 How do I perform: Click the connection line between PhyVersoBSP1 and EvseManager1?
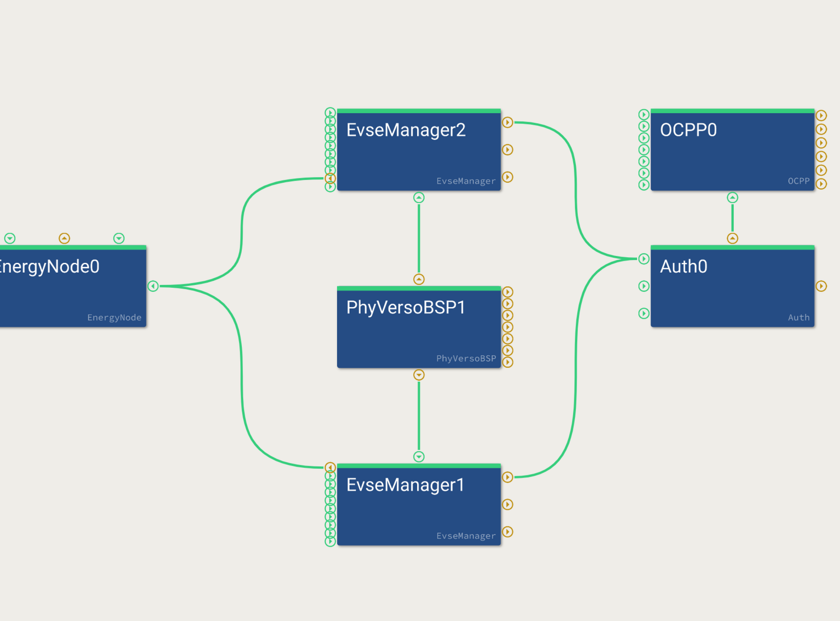[x=419, y=416]
